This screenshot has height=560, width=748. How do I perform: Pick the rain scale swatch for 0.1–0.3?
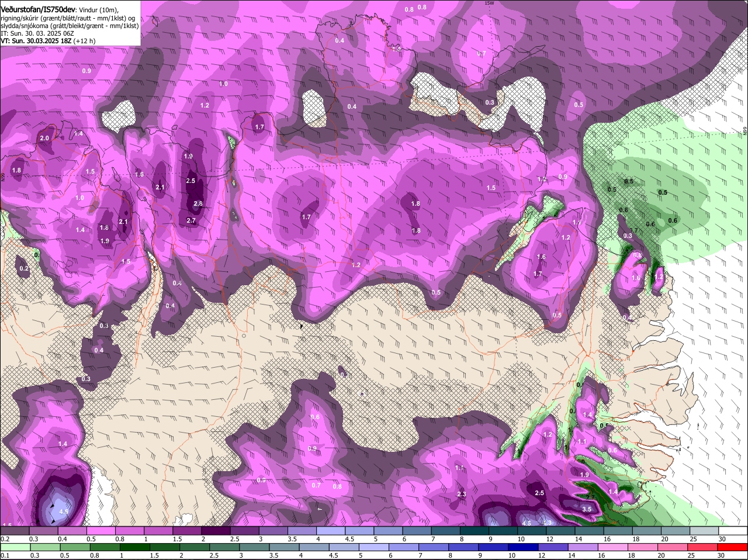coord(15,547)
